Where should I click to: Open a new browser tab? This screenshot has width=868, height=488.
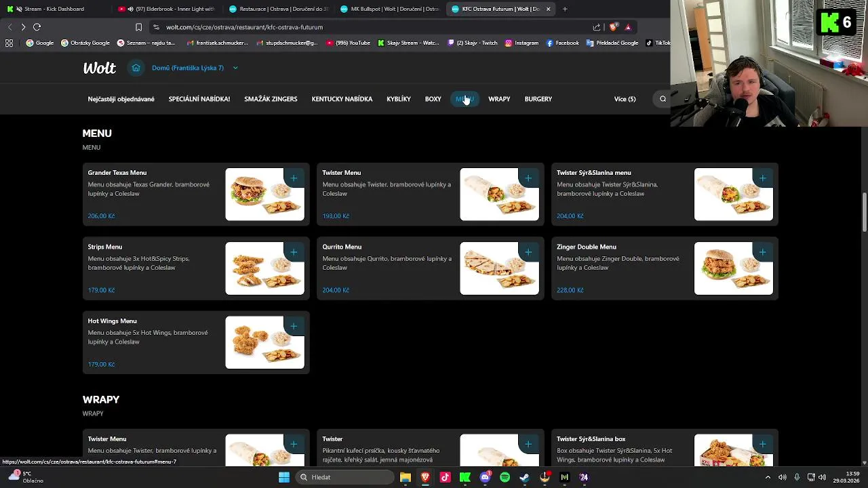pos(565,9)
